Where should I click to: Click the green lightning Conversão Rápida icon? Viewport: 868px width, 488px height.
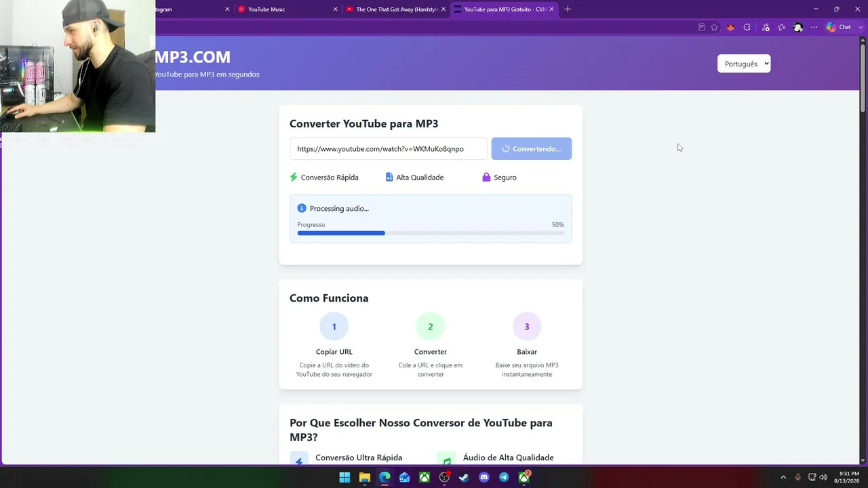294,177
